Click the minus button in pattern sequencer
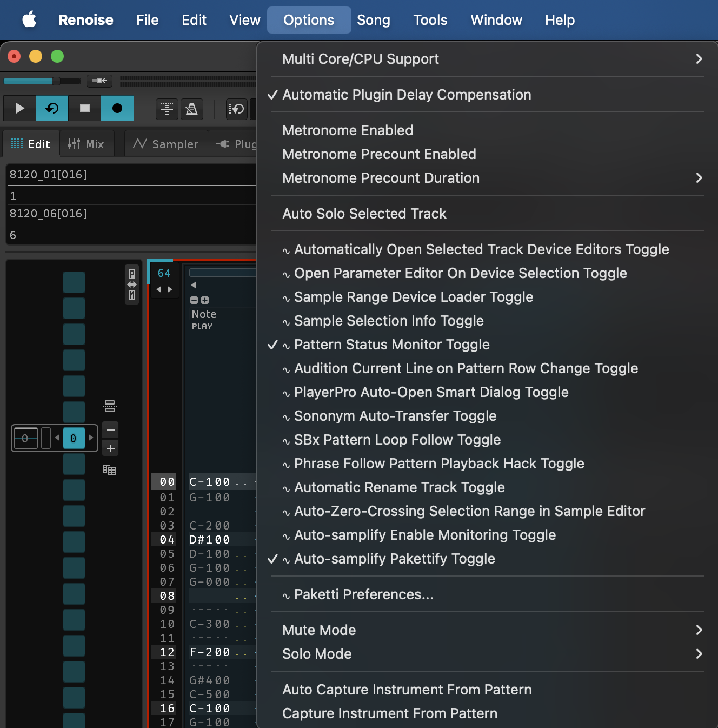Viewport: 718px width, 728px height. [x=110, y=430]
